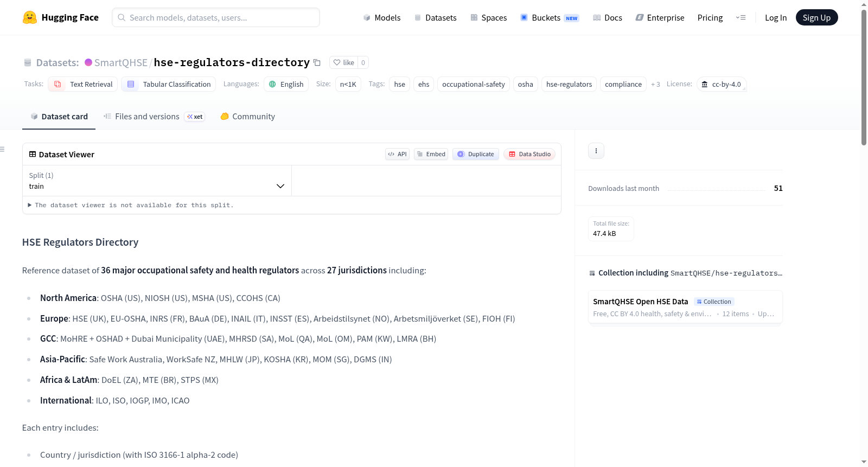The height and width of the screenshot is (467, 868).
Task: Select the hse tag
Action: pyautogui.click(x=400, y=84)
